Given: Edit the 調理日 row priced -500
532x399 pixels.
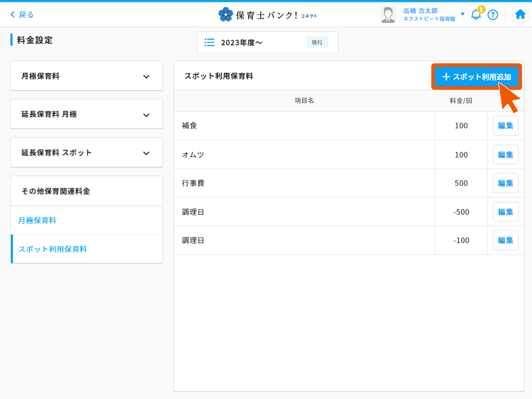Looking at the screenshot, I should tap(506, 212).
